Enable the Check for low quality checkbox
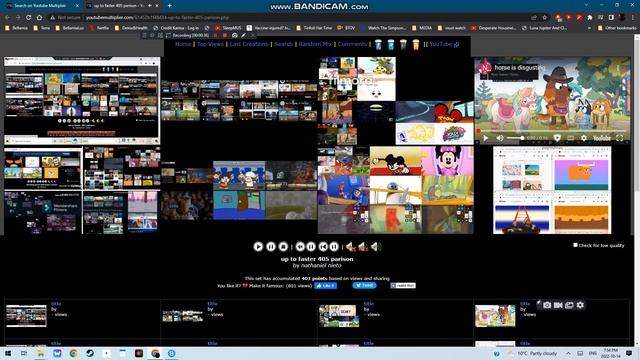640x360 pixels. [575, 245]
